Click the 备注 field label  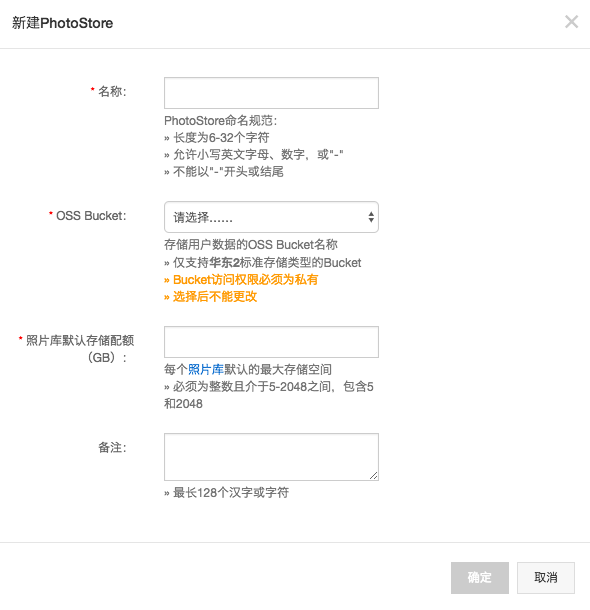[x=112, y=447]
